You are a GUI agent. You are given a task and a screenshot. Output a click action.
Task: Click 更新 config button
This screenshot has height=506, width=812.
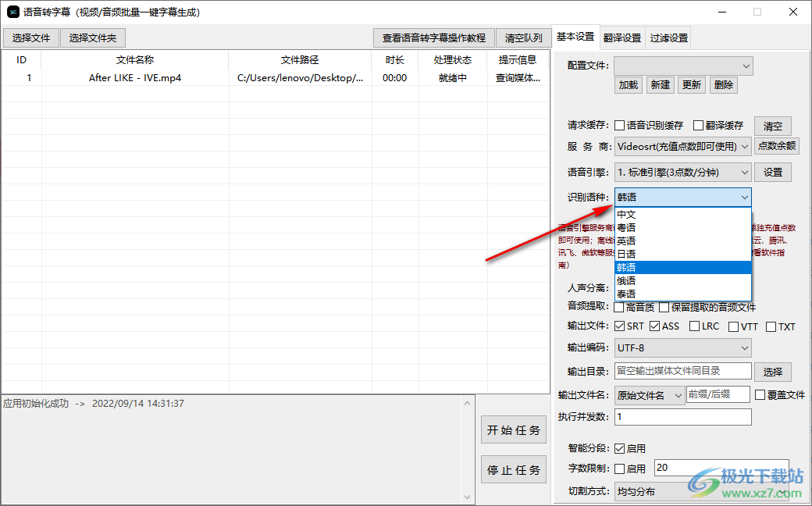(691, 85)
